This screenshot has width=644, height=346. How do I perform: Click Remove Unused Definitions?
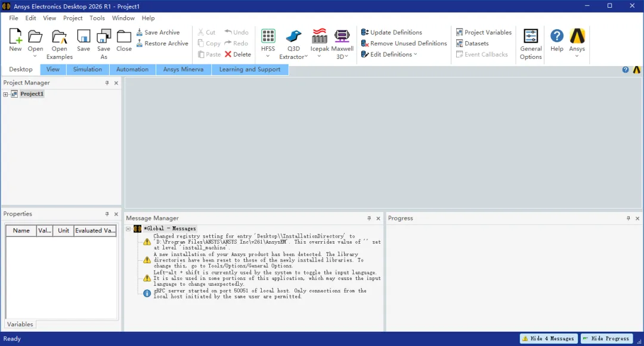pos(404,43)
